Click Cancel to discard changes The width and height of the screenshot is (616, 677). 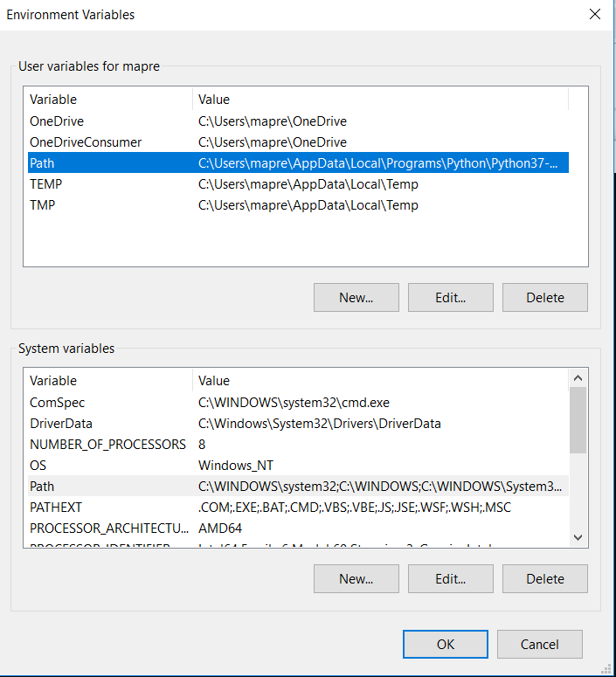tap(539, 644)
